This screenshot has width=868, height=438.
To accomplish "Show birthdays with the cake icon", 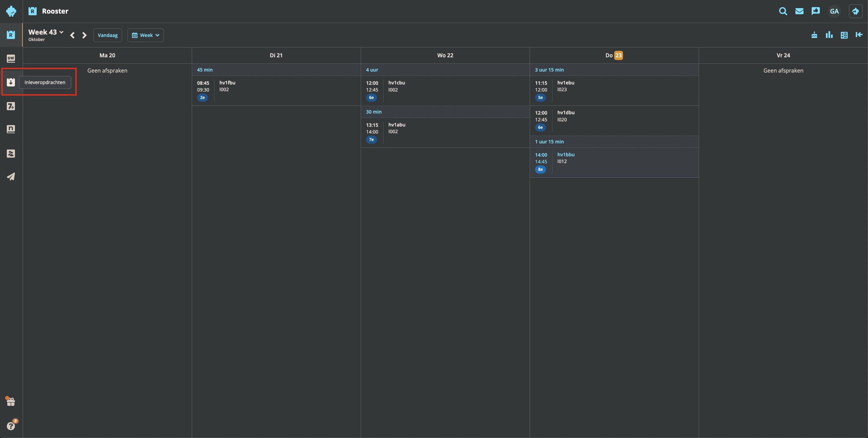I will click(x=814, y=35).
